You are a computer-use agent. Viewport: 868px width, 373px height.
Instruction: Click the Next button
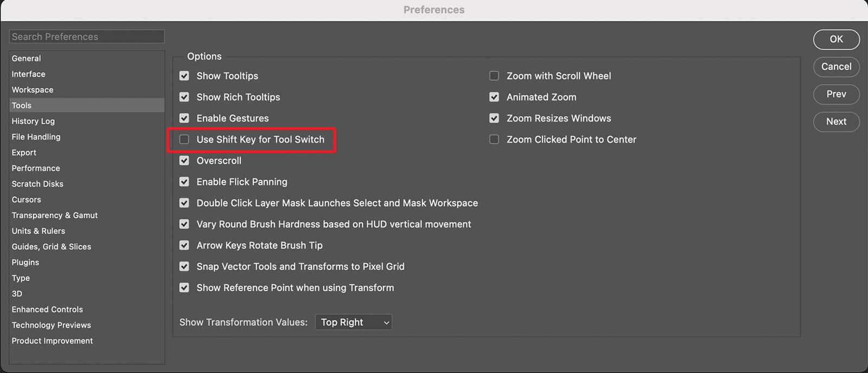tap(836, 122)
